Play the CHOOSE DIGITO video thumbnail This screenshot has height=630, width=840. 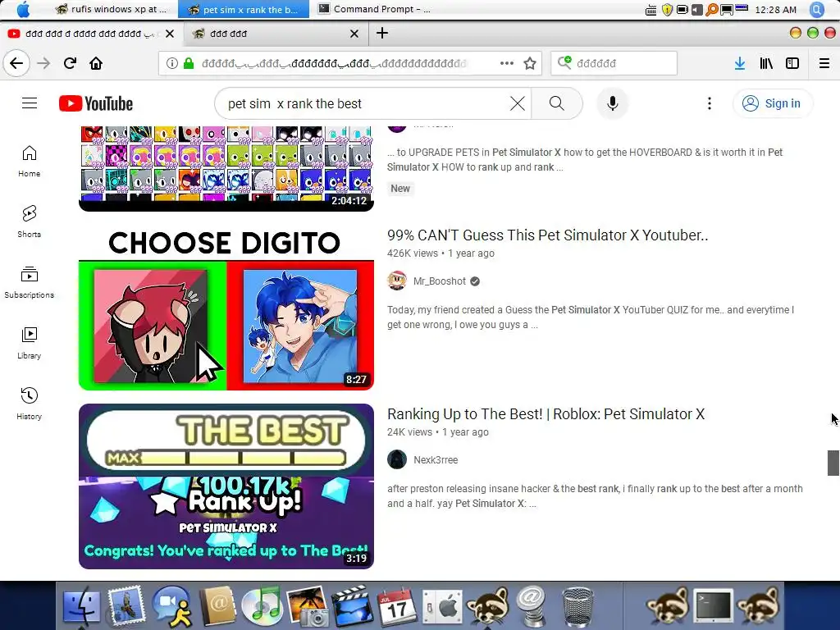tap(226, 308)
